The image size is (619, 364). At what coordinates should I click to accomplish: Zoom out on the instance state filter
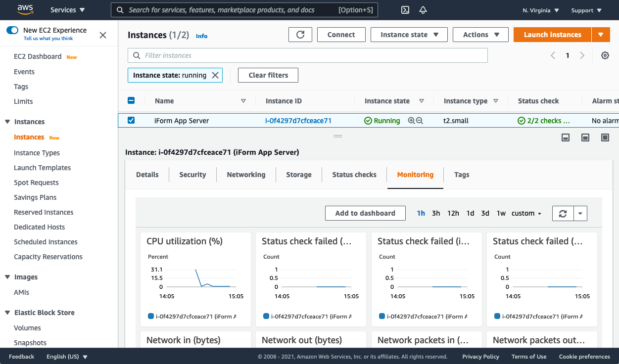click(x=420, y=121)
